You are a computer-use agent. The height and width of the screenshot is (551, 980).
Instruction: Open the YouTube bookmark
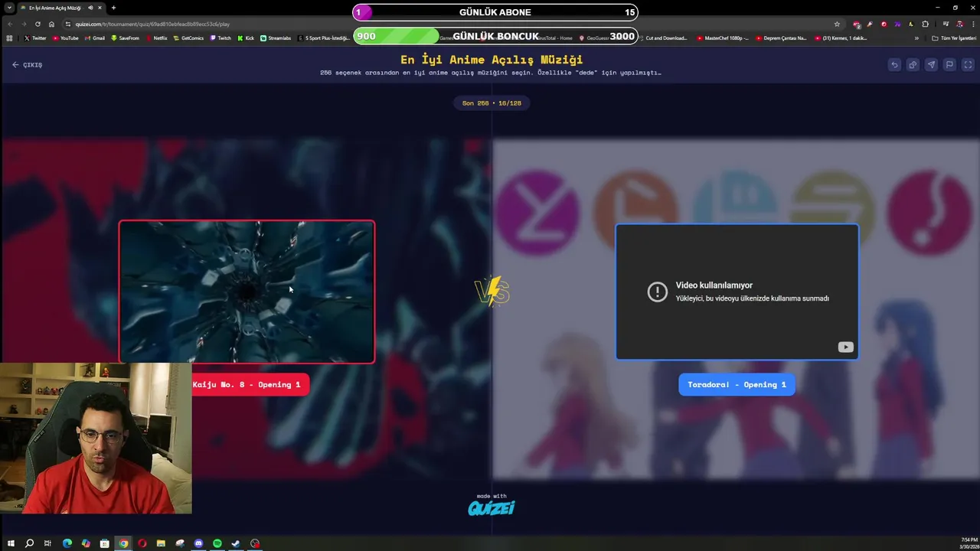(x=65, y=38)
